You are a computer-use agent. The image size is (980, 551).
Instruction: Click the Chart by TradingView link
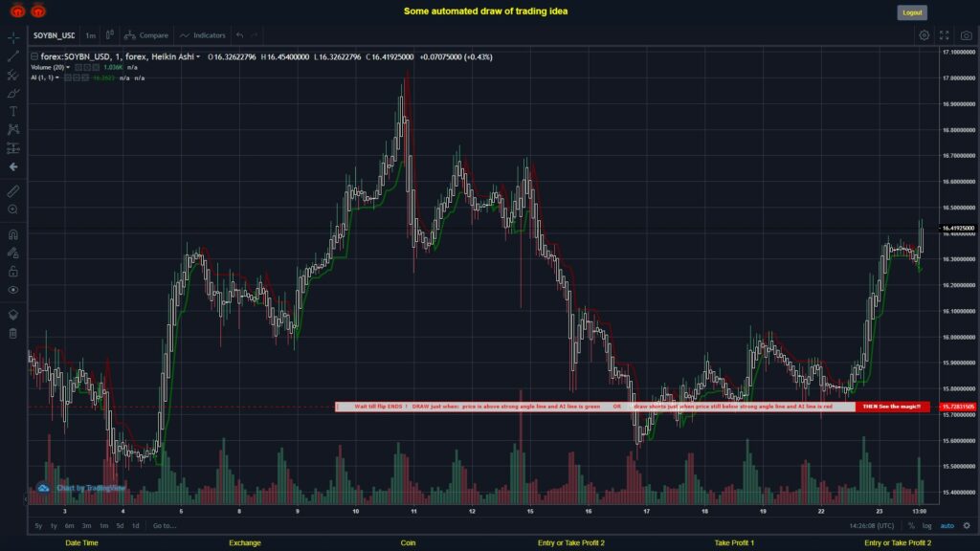[x=91, y=488]
